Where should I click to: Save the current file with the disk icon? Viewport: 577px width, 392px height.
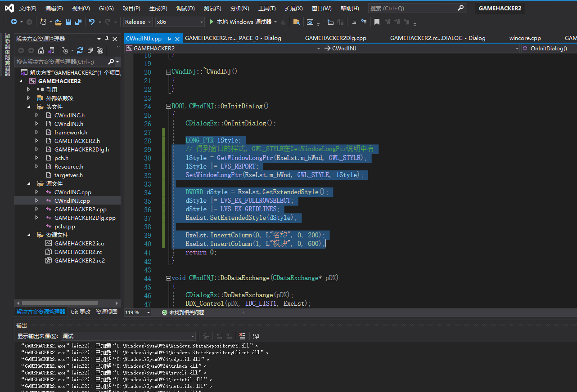pyautogui.click(x=68, y=22)
